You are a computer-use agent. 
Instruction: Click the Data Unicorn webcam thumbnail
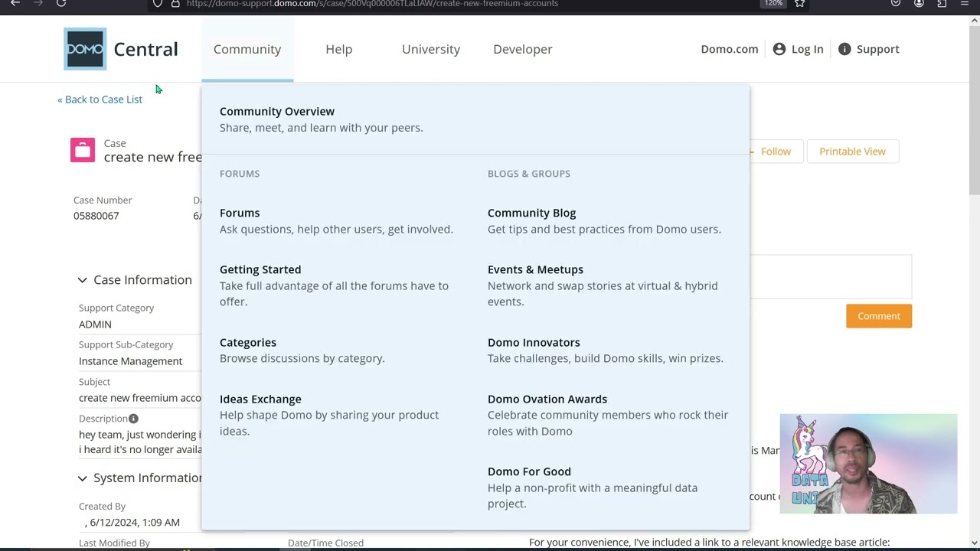pos(868,464)
